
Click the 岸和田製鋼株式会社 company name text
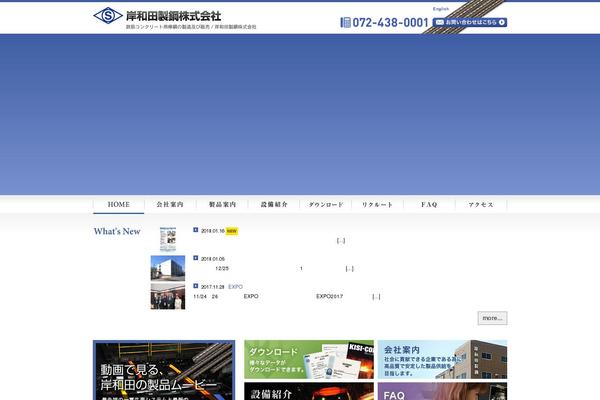coord(173,16)
